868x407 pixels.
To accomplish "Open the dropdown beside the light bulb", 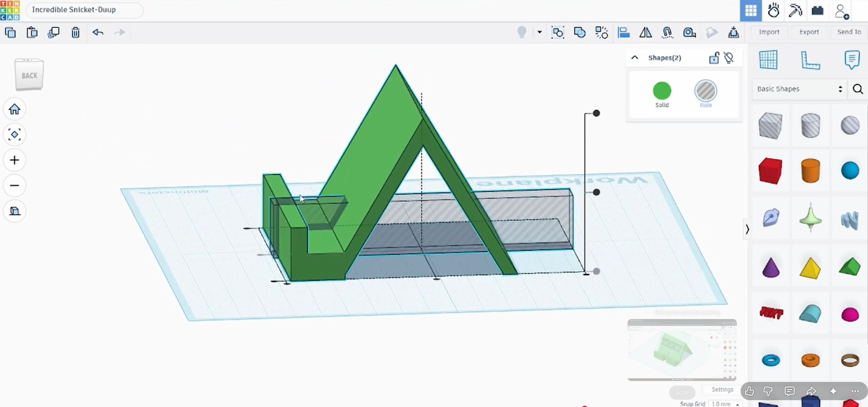I will pos(540,32).
